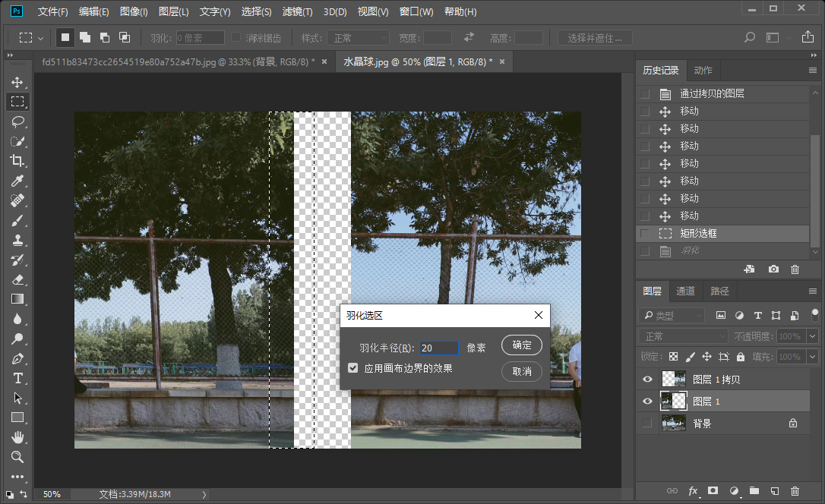Screen dimensions: 825x504
Task: Select the Blur tool
Action: [x=17, y=319]
